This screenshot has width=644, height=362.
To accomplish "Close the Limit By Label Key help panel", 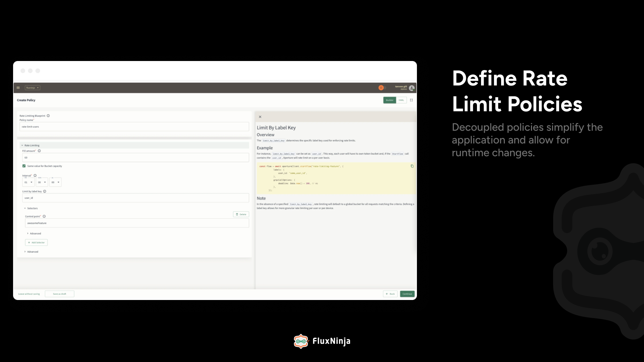I will [x=260, y=117].
